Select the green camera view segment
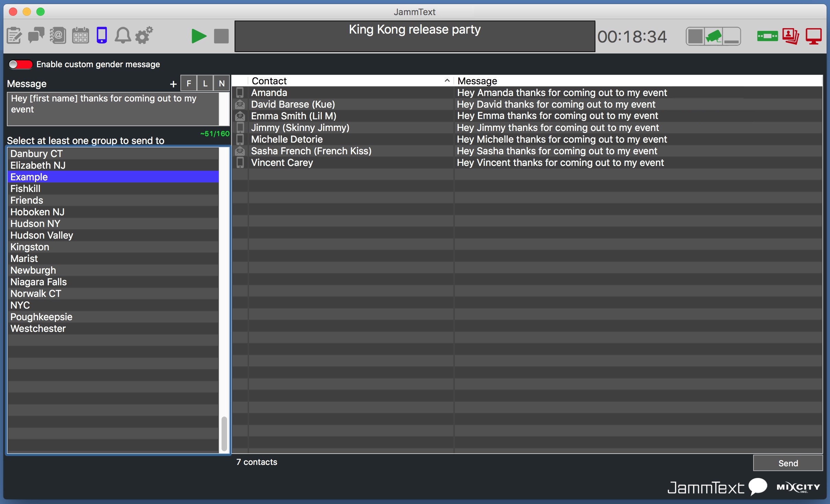This screenshot has height=504, width=830. click(x=714, y=36)
